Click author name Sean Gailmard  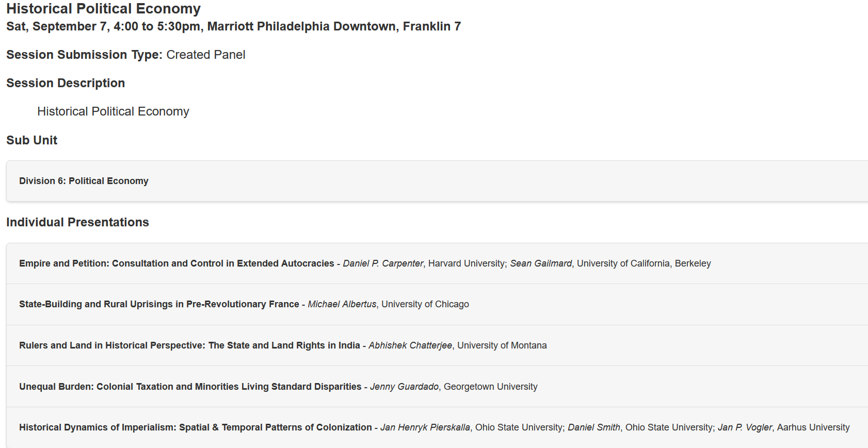541,263
